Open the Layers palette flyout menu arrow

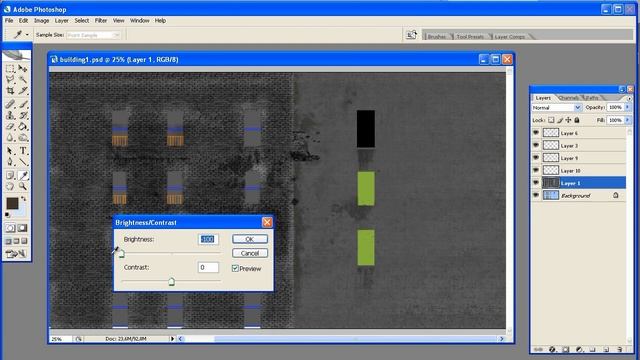629,98
